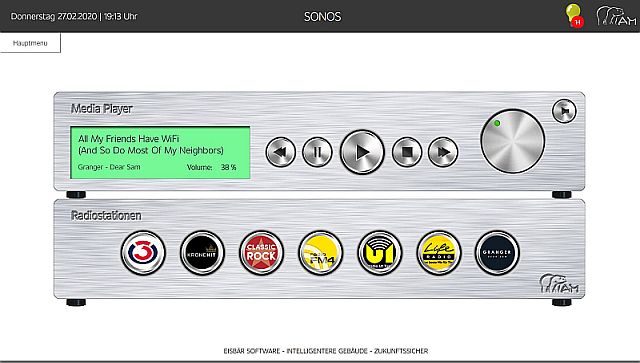Image resolution: width=640 pixels, height=363 pixels.
Task: Skip forward with the fast-forward button
Action: [x=443, y=152]
